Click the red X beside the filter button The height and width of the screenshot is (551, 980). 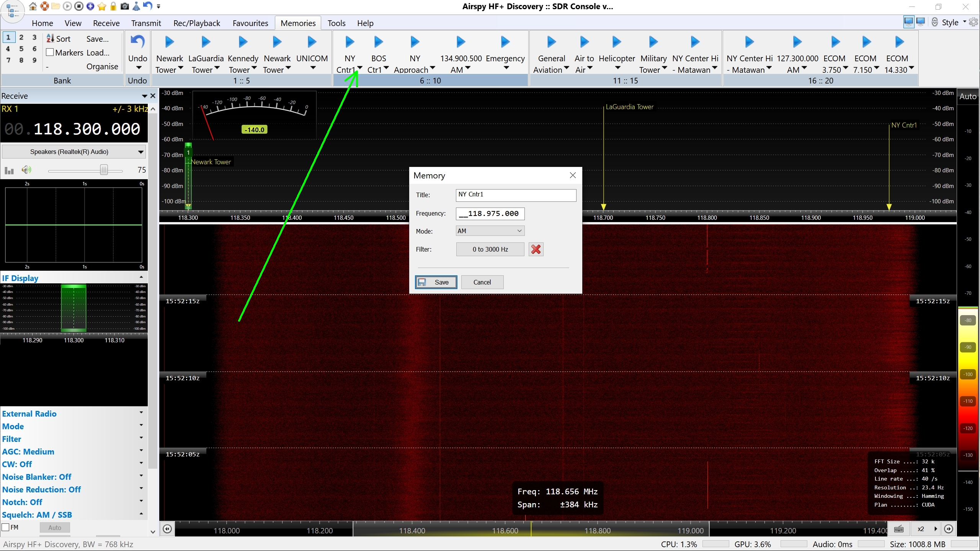(x=536, y=249)
